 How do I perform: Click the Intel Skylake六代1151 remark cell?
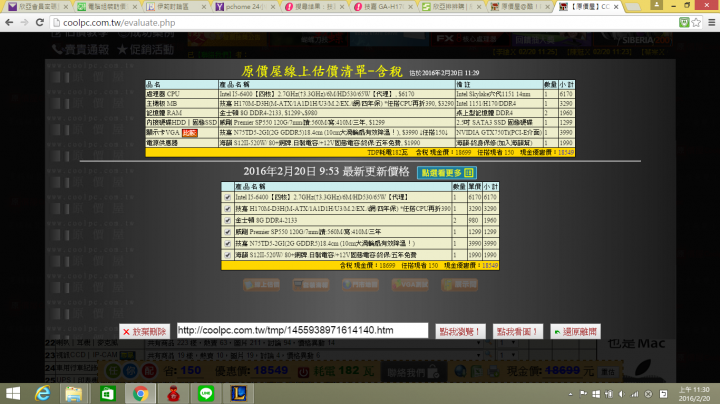pyautogui.click(x=499, y=94)
